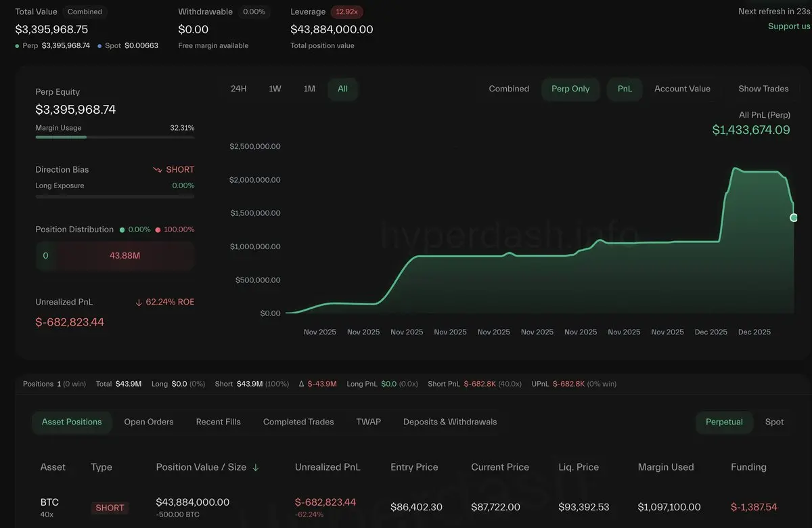
Task: Click the $93,392.53 liquidation price
Action: (584, 507)
